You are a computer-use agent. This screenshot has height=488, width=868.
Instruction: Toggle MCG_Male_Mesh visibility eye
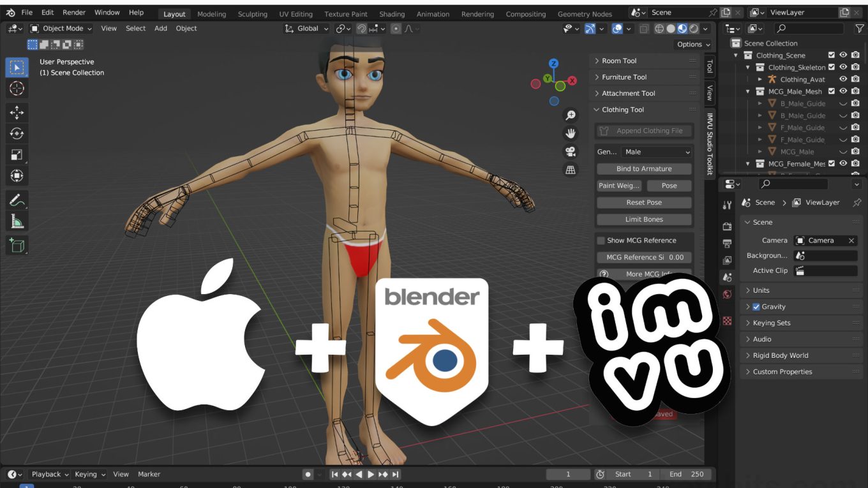[843, 92]
